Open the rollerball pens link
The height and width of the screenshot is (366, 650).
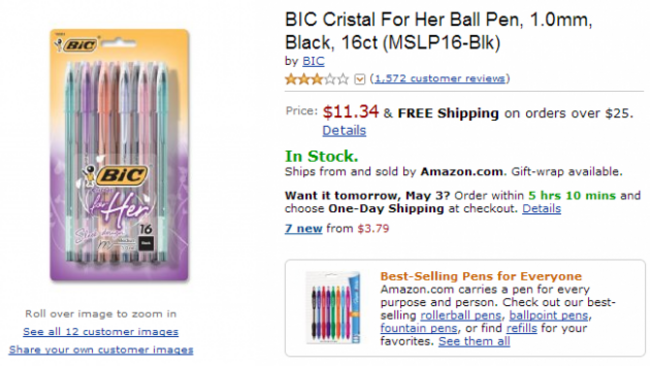tap(461, 315)
